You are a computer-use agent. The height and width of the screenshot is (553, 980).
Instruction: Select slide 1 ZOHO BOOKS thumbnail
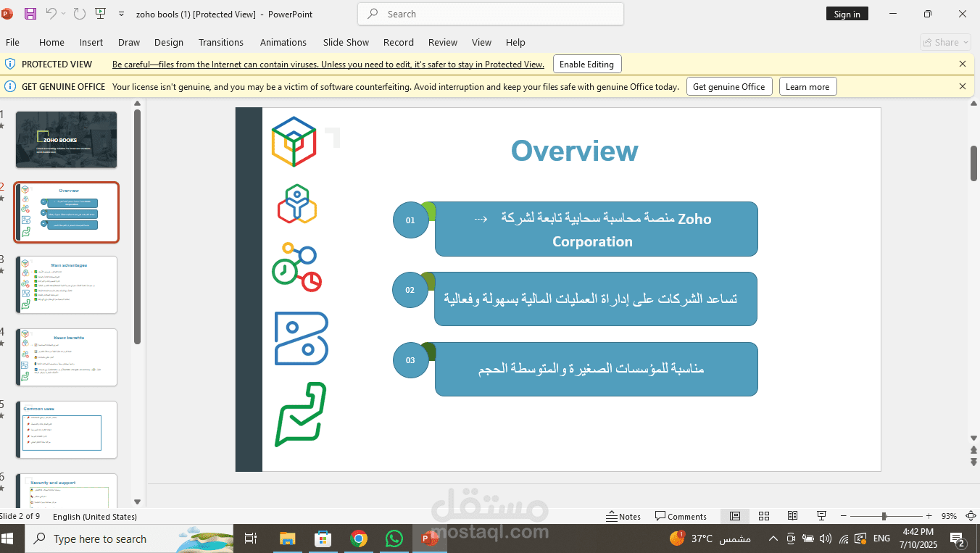pos(67,140)
